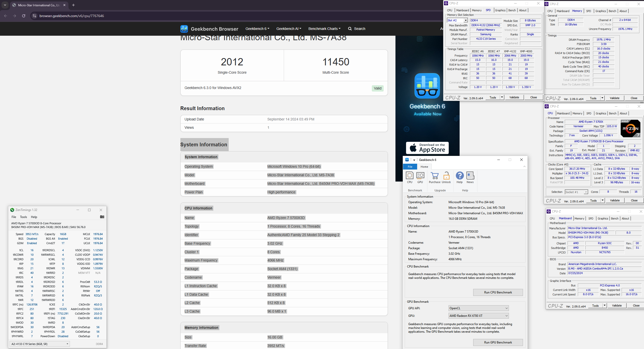Viewport: 644px width, 349px height.
Task: Click the ZenTimings app icon in title bar
Action: click(12, 210)
